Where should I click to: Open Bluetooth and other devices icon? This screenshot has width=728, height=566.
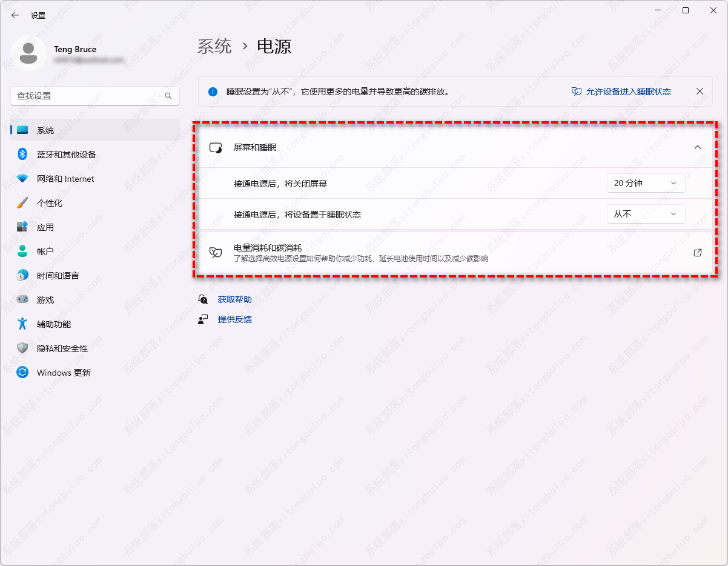(x=22, y=155)
